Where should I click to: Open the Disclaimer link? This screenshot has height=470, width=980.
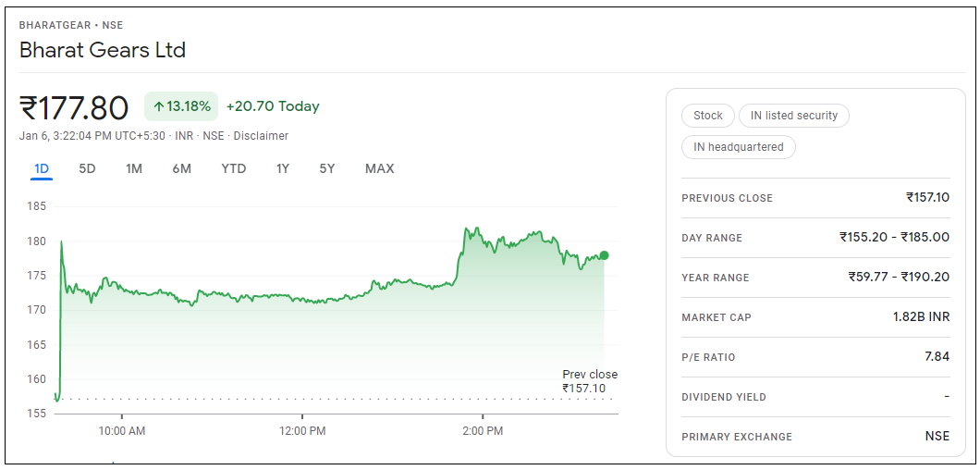262,136
